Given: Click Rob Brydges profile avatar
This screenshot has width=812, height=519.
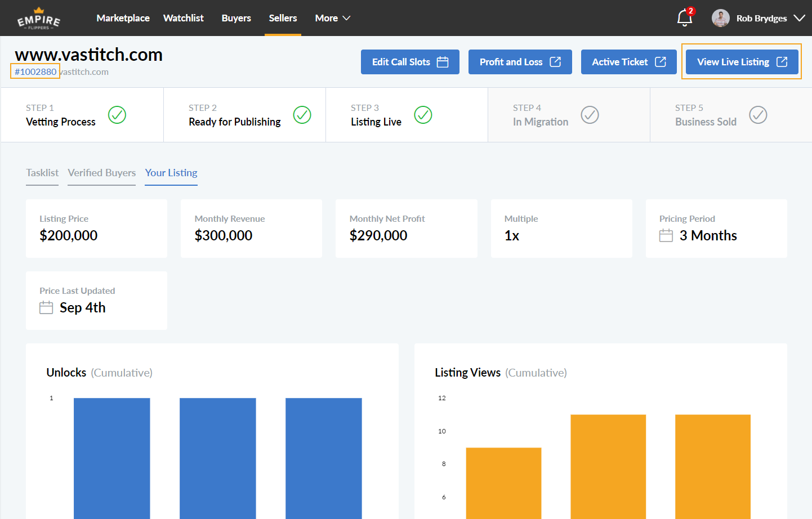Looking at the screenshot, I should tap(720, 18).
